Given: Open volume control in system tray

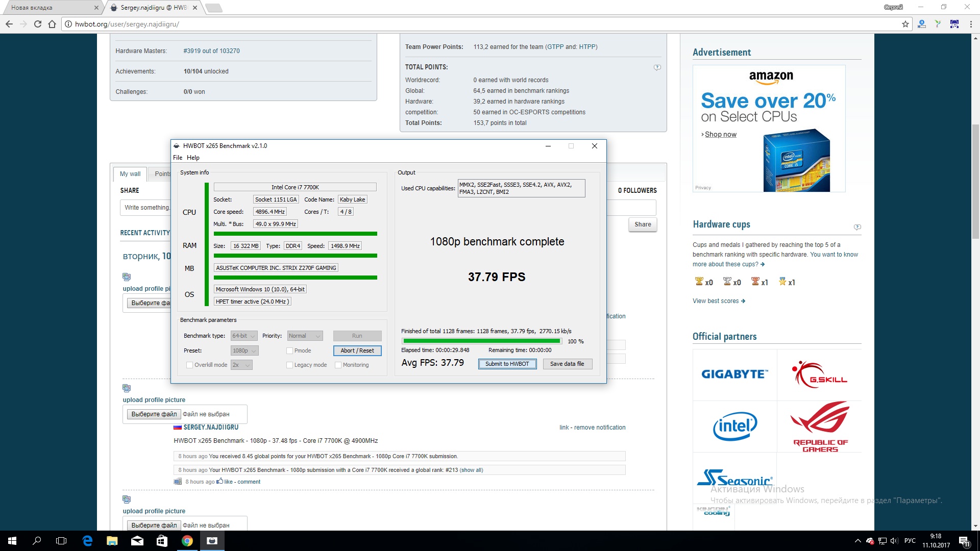Looking at the screenshot, I should 894,541.
